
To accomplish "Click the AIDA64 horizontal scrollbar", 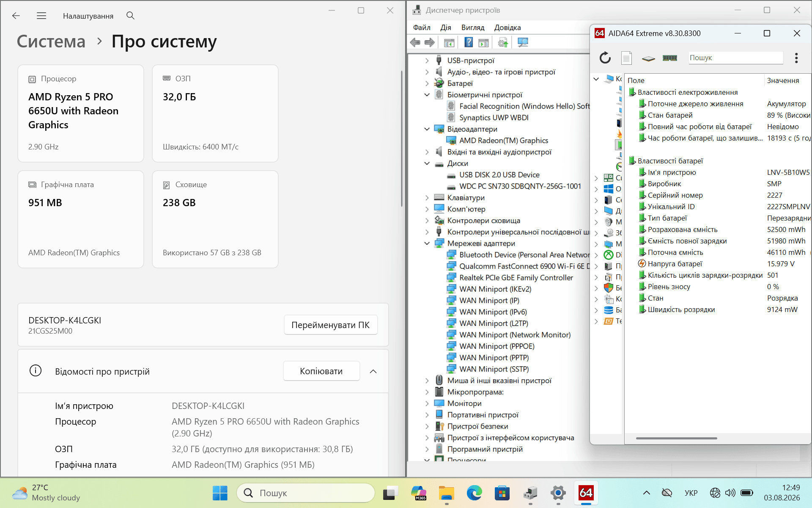I will (x=676, y=438).
